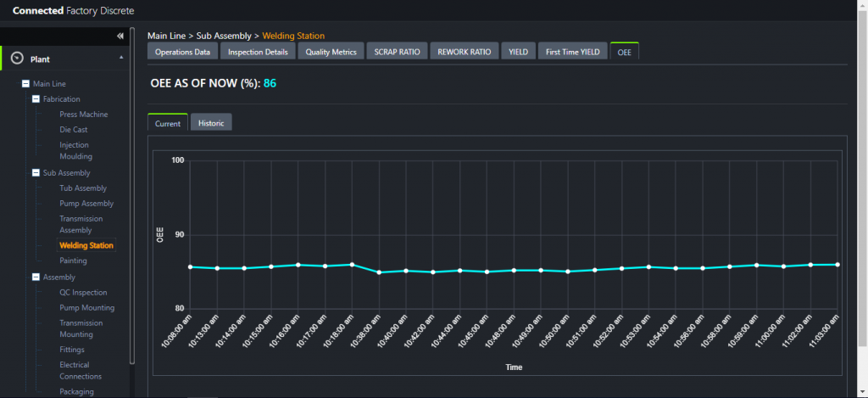The width and height of the screenshot is (868, 398).
Task: Collapse the sidebar with double-chevron icon
Action: [x=120, y=36]
